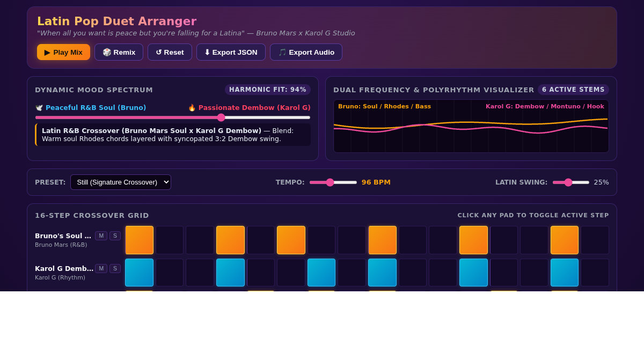The width and height of the screenshot is (644, 338).
Task: Click the Bruno: Soul / Rhodes / Bass legend
Action: [384, 106]
